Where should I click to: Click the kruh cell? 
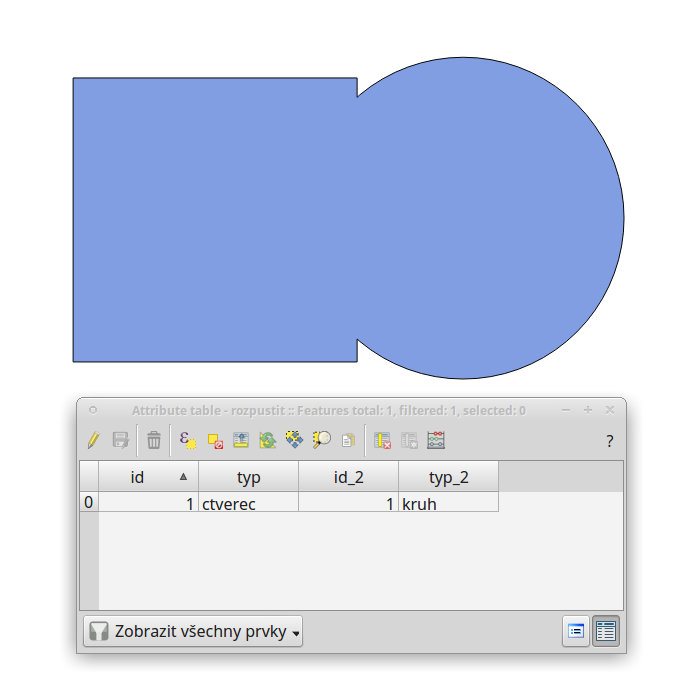(x=448, y=502)
